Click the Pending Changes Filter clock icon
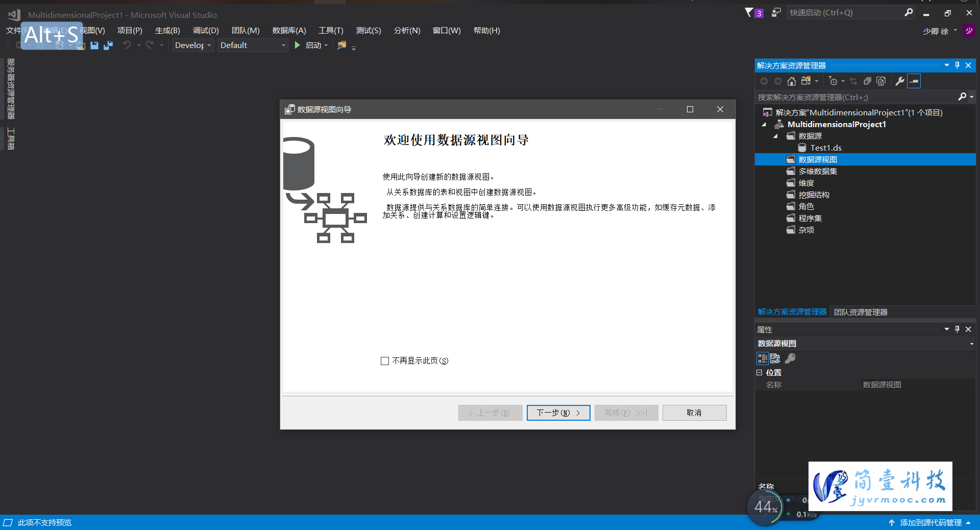 tap(833, 81)
